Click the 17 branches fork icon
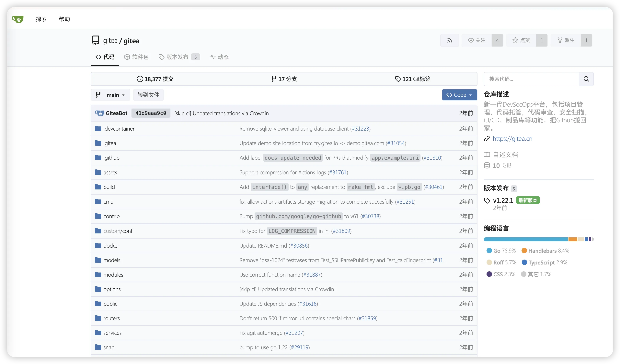Screen dimensions: 620x364 (274, 79)
